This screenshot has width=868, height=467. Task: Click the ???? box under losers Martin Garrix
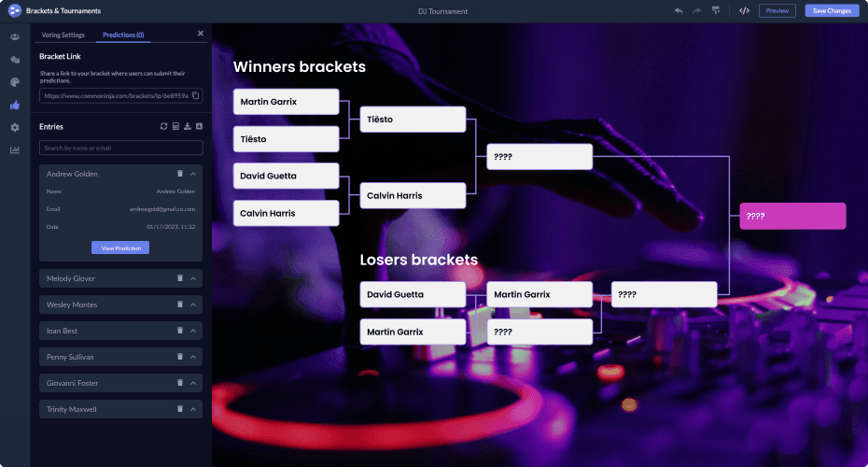[539, 332]
